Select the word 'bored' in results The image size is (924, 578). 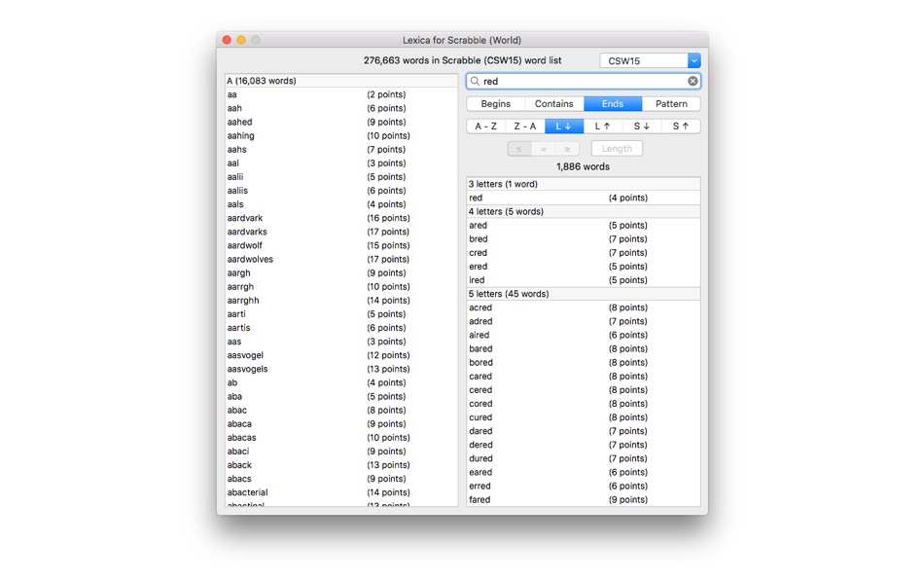tap(480, 362)
